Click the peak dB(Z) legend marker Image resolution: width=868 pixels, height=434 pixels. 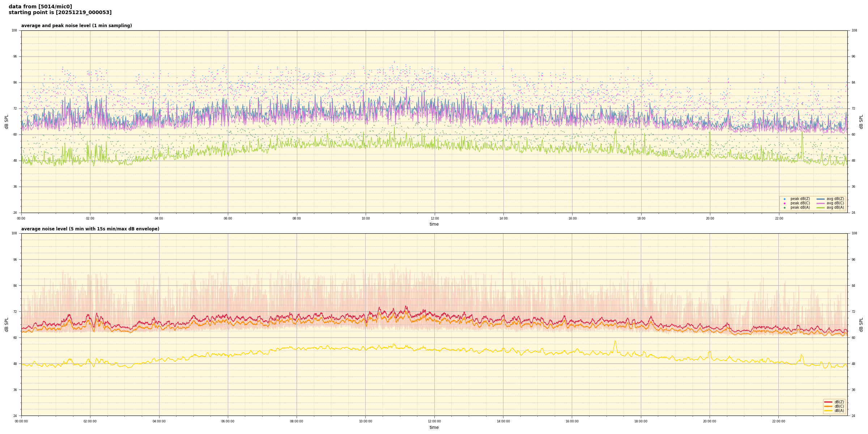click(784, 199)
